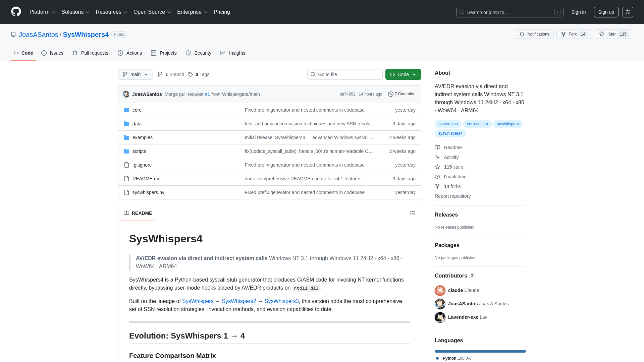Open the main branch dropdown
Viewport: 644px width, 362px height.
coord(135,74)
